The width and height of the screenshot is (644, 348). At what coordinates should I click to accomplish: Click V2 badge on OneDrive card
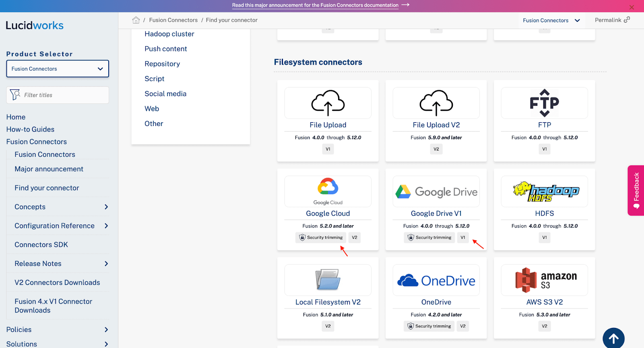[463, 326]
